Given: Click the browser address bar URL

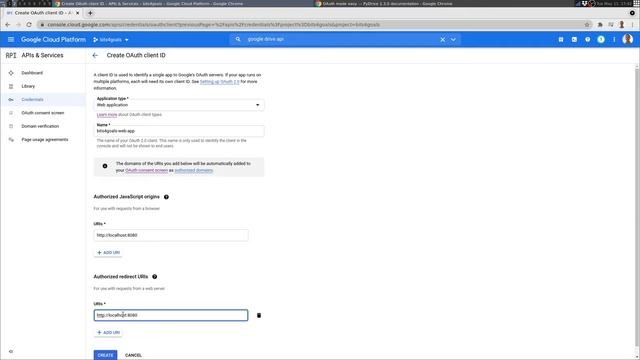Looking at the screenshot, I should [213, 25].
